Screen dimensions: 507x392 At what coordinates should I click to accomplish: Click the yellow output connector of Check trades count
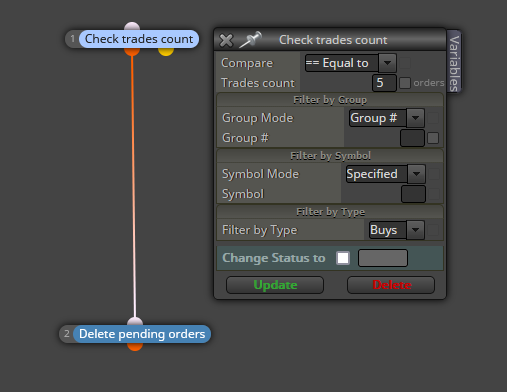(x=166, y=52)
